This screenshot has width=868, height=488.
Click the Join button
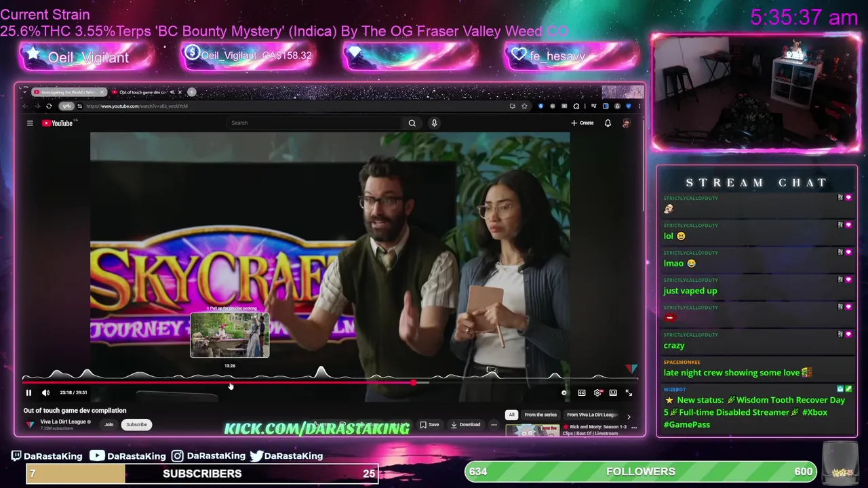click(x=108, y=424)
